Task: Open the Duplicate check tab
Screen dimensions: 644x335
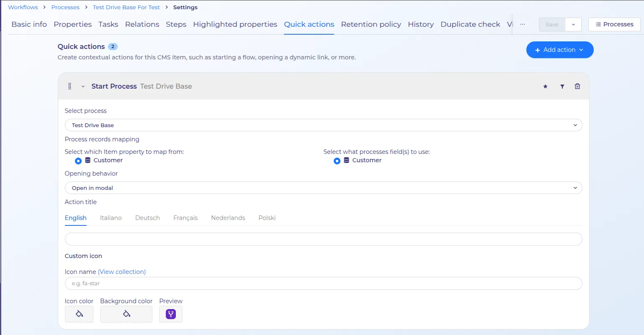Action: [x=471, y=24]
